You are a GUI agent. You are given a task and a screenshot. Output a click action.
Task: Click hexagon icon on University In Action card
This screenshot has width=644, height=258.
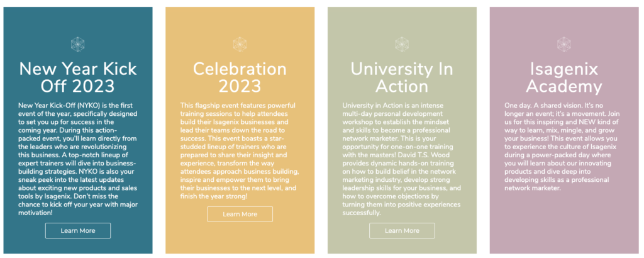click(402, 44)
